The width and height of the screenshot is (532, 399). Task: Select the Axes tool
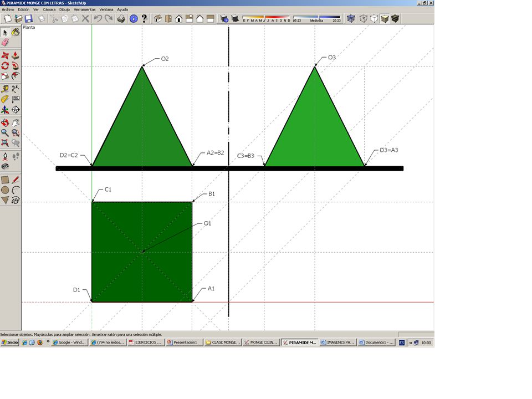point(5,109)
